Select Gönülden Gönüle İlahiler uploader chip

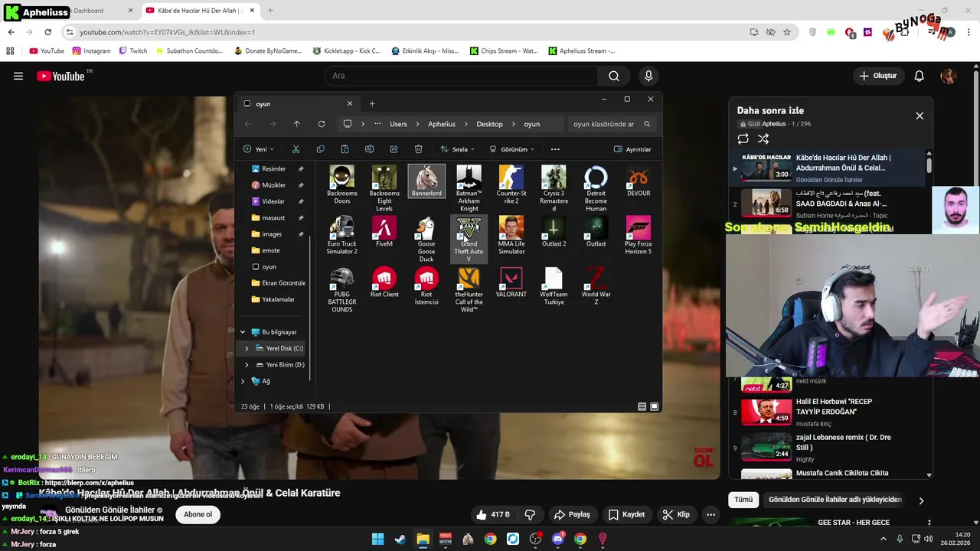pyautogui.click(x=835, y=500)
